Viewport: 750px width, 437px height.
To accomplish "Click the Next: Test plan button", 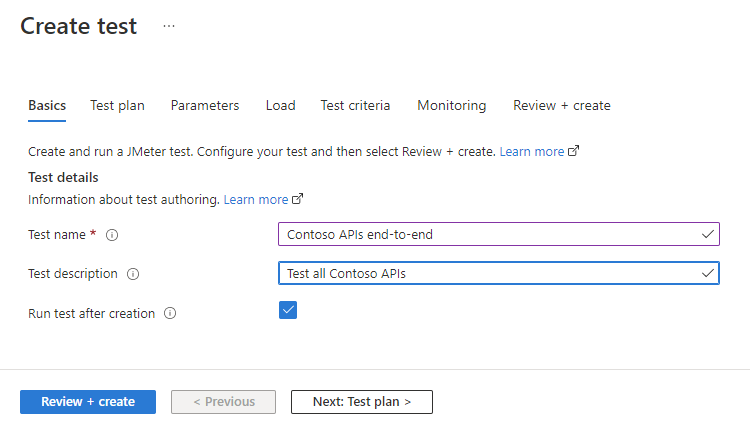I will [362, 402].
